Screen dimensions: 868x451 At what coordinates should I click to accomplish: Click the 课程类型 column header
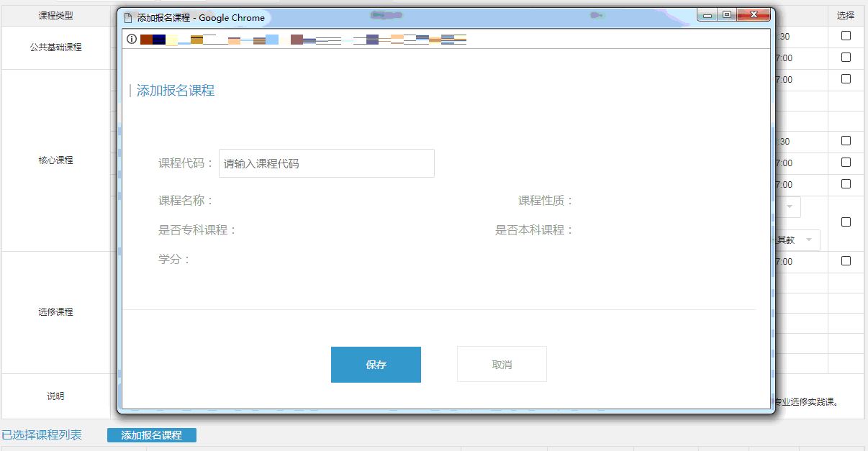[x=55, y=16]
